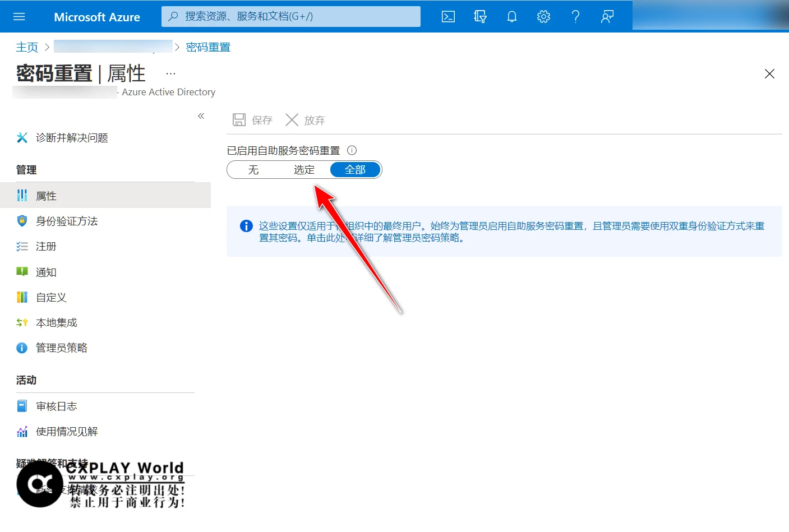The width and height of the screenshot is (789, 532).
Task: Open directory and subscription filter icon
Action: click(x=480, y=17)
